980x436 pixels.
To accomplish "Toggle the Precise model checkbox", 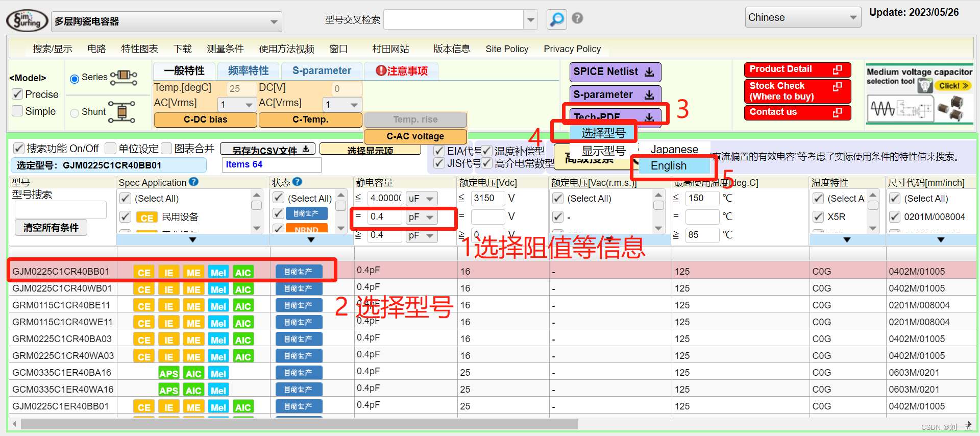I will tap(17, 94).
